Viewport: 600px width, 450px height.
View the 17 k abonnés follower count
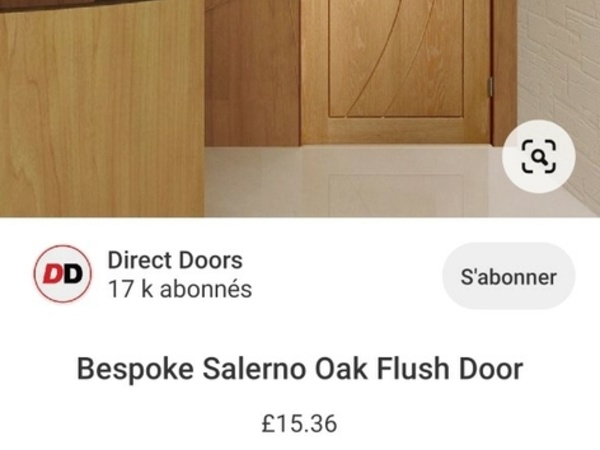pos(180,289)
